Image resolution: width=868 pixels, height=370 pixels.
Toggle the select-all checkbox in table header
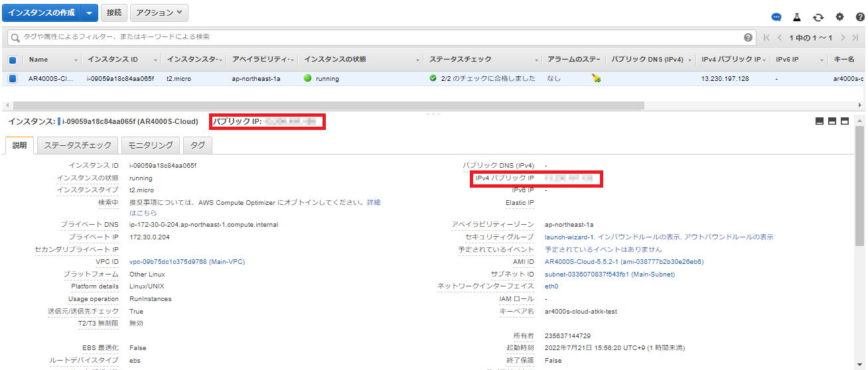point(13,60)
